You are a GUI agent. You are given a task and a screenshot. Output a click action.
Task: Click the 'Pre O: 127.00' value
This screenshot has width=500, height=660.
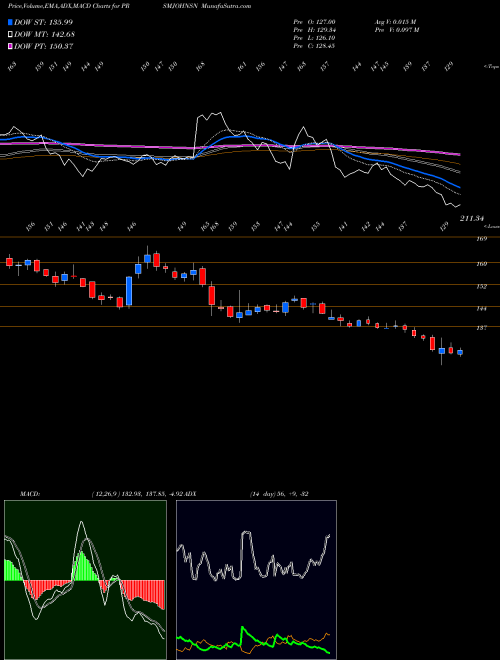click(x=314, y=22)
